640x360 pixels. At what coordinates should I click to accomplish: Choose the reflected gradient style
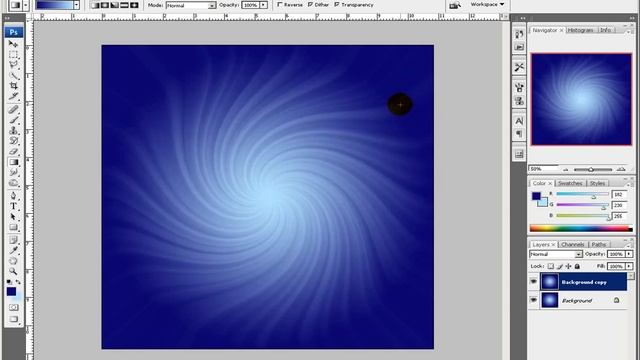click(x=124, y=5)
